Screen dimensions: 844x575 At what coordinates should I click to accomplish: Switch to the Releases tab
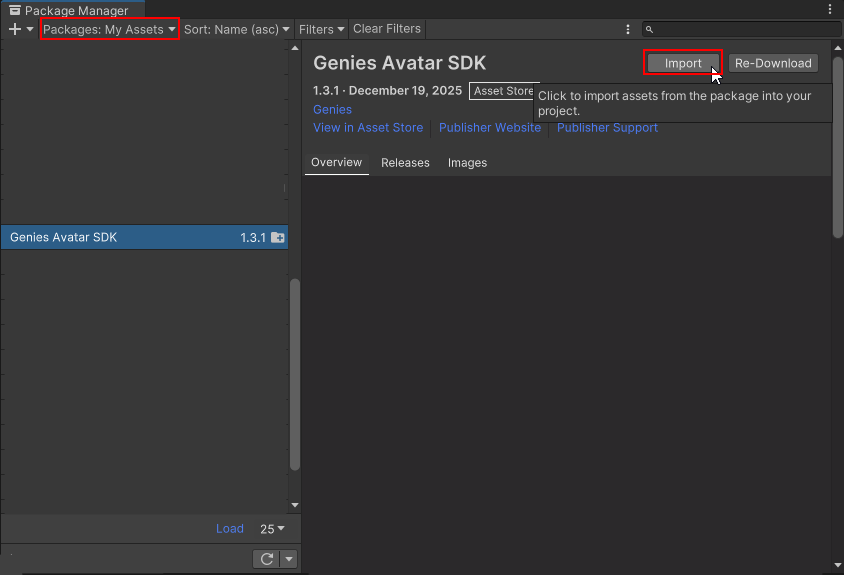405,163
